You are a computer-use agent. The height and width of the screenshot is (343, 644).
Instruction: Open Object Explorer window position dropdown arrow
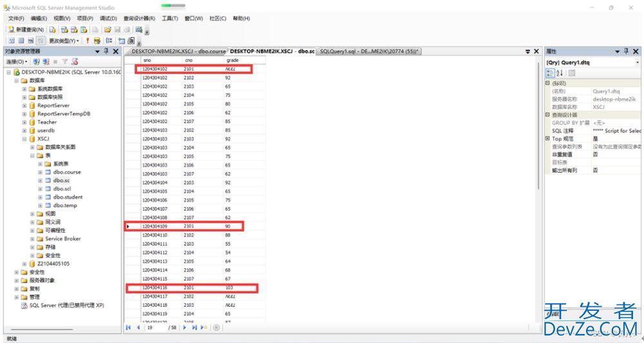[x=98, y=52]
